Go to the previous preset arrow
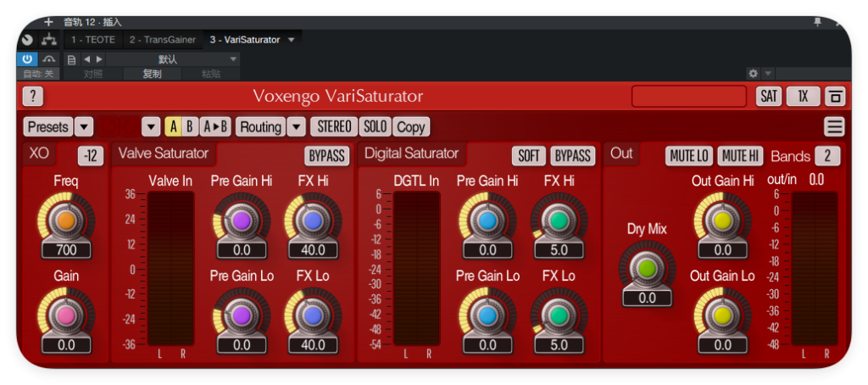The image size is (868, 385). point(87,59)
